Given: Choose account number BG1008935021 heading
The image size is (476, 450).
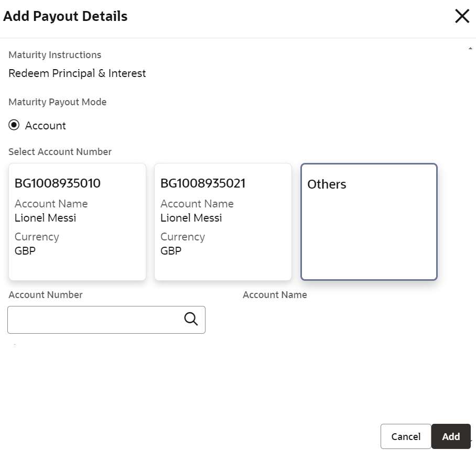Looking at the screenshot, I should pos(203,183).
